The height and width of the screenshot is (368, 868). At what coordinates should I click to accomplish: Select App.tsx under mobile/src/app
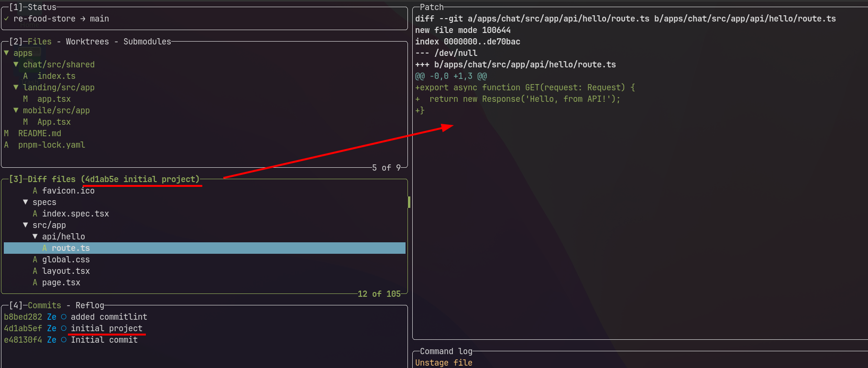[54, 122]
